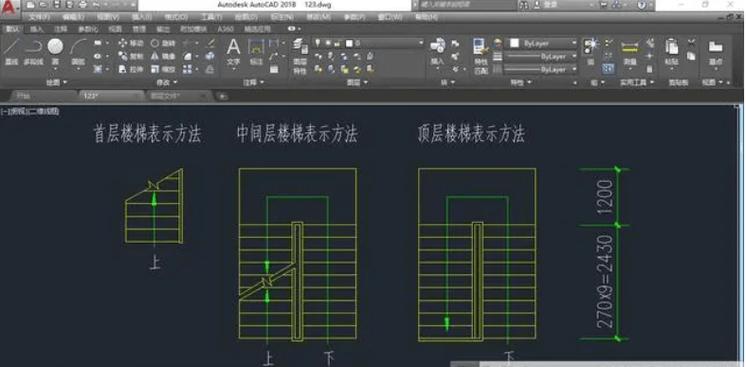The width and height of the screenshot is (746, 367).
Task: Expand the Draw (绘图) panel
Action: tap(58, 82)
